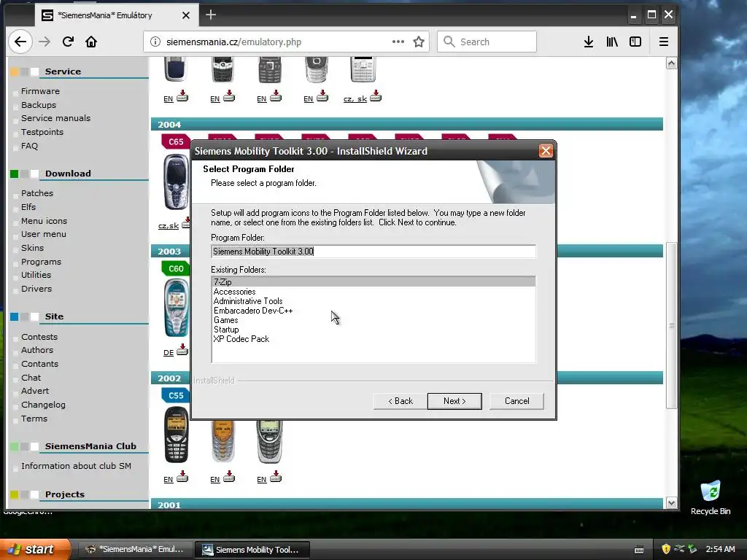747x560 pixels.
Task: Open the Skins link
Action: [32, 248]
